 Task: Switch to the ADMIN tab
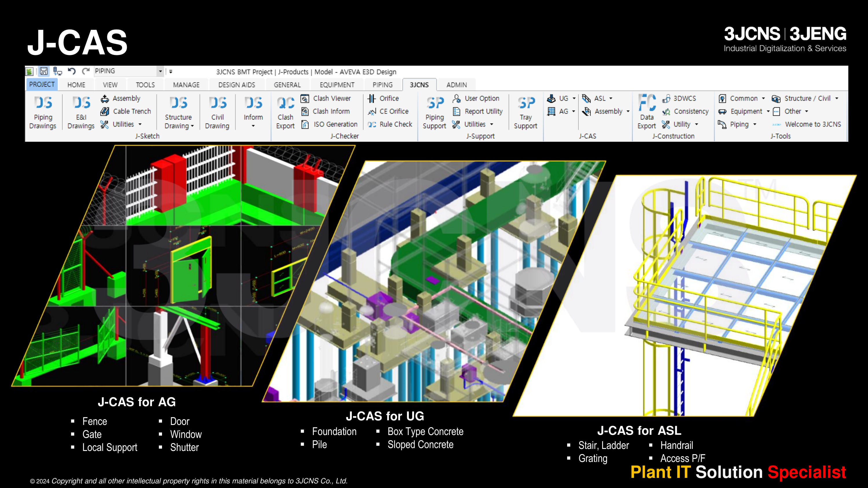tap(457, 85)
